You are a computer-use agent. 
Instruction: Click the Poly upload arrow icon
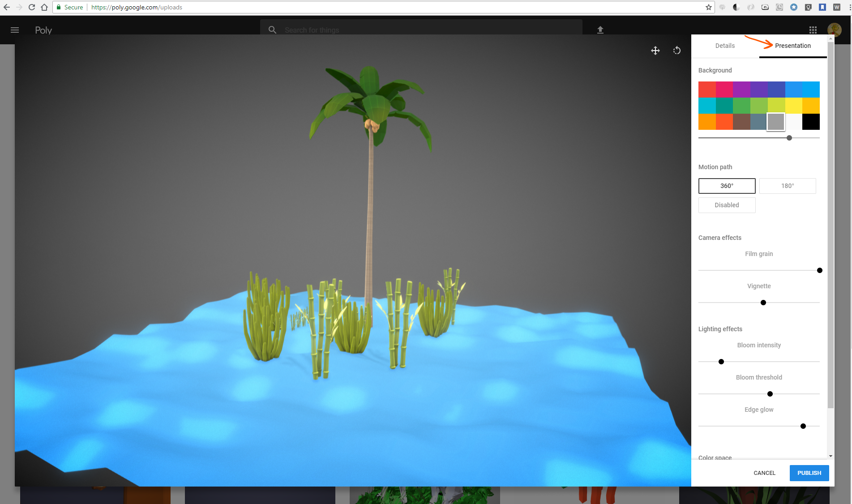(x=600, y=30)
